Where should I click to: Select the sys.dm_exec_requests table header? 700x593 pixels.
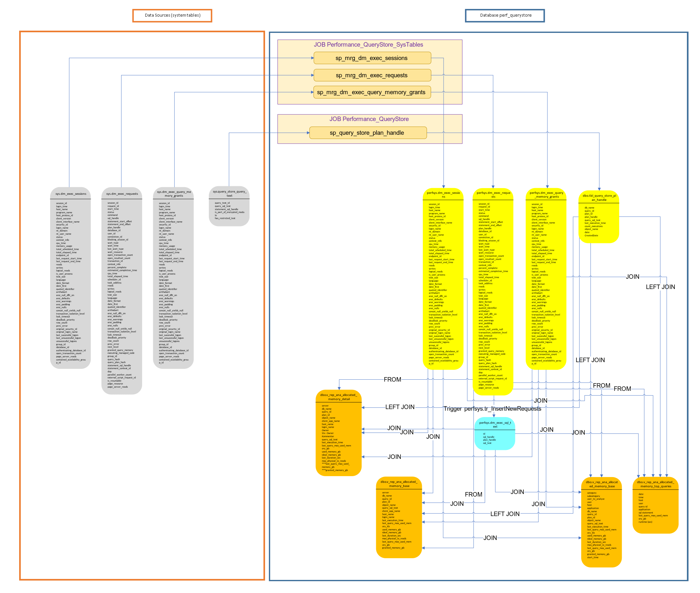[122, 194]
